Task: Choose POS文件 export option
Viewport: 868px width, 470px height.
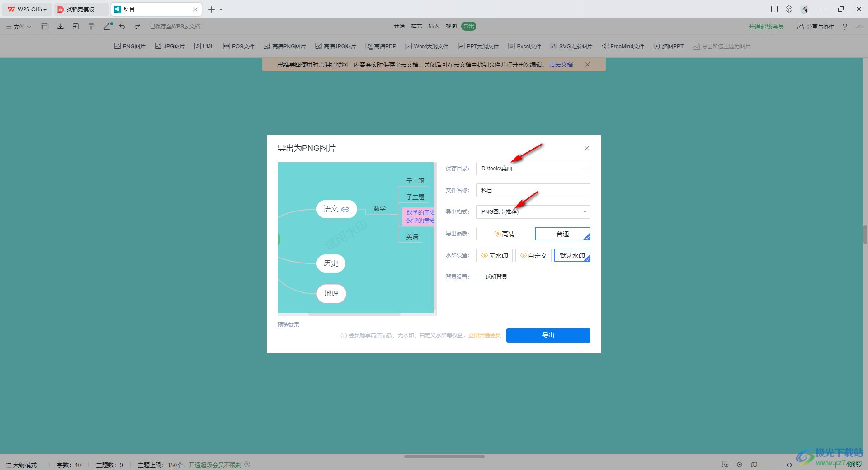Action: point(239,46)
